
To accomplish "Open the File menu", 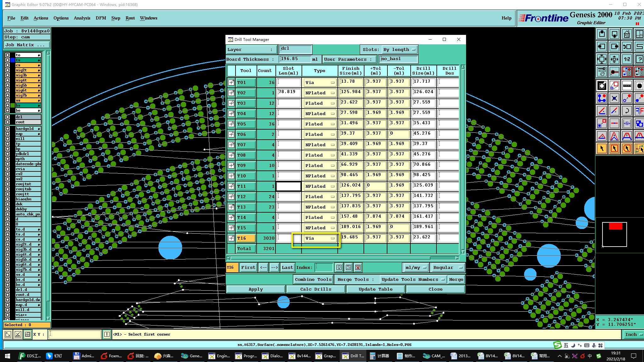I will tap(11, 18).
